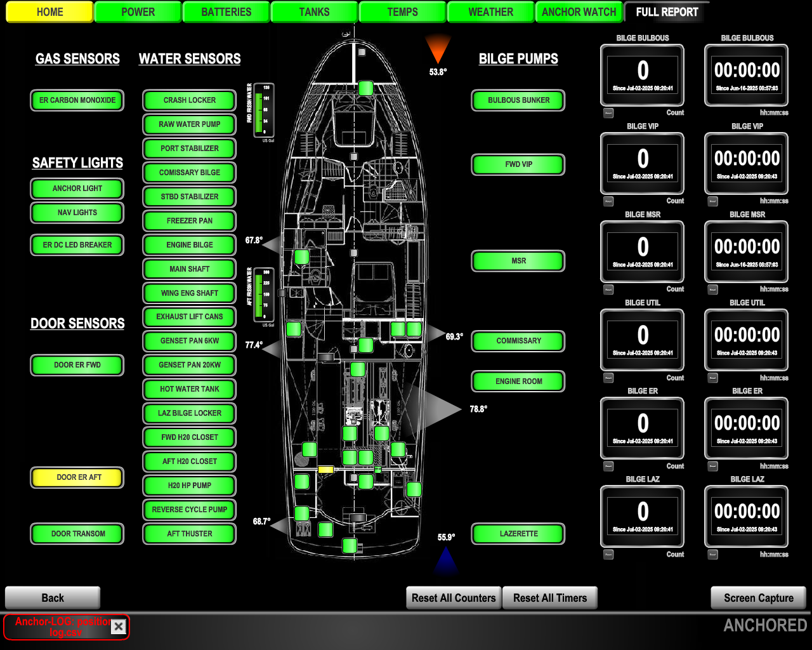
Task: Click the small reset button under BILGE BULBOUS count
Action: 608,113
